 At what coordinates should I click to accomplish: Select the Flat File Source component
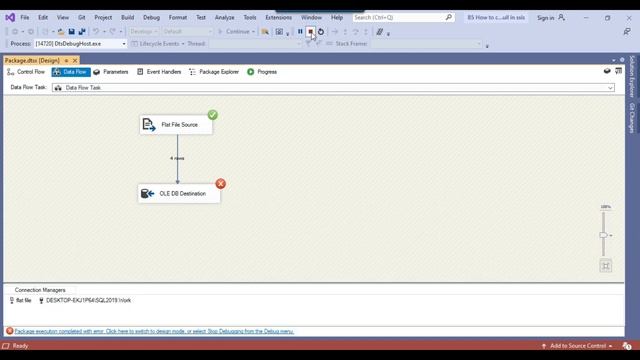coord(176,124)
